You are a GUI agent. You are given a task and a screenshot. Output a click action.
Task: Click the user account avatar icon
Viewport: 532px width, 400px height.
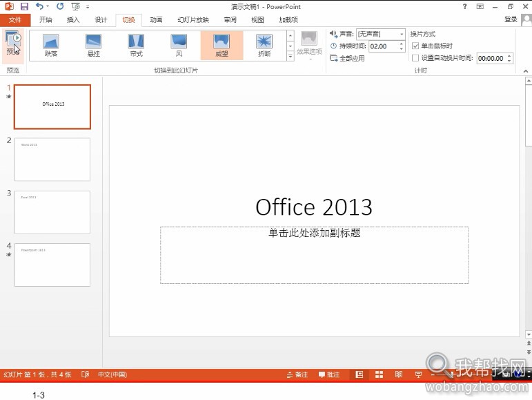click(x=526, y=19)
